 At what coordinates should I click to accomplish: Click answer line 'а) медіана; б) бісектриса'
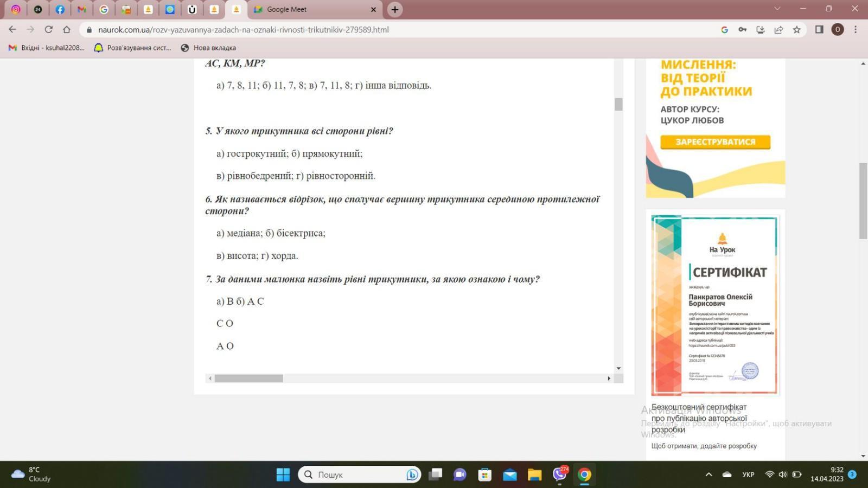[x=271, y=233]
